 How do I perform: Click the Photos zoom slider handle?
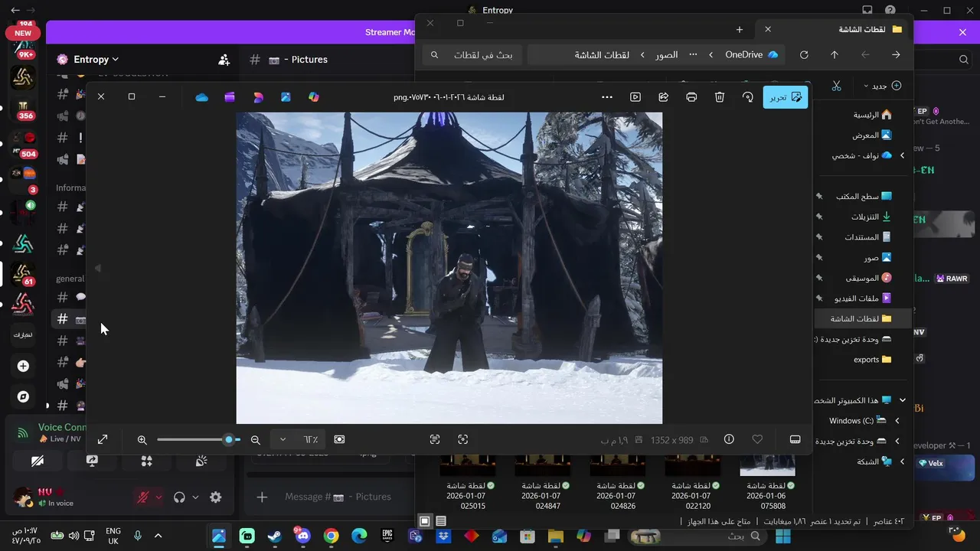[x=229, y=440]
